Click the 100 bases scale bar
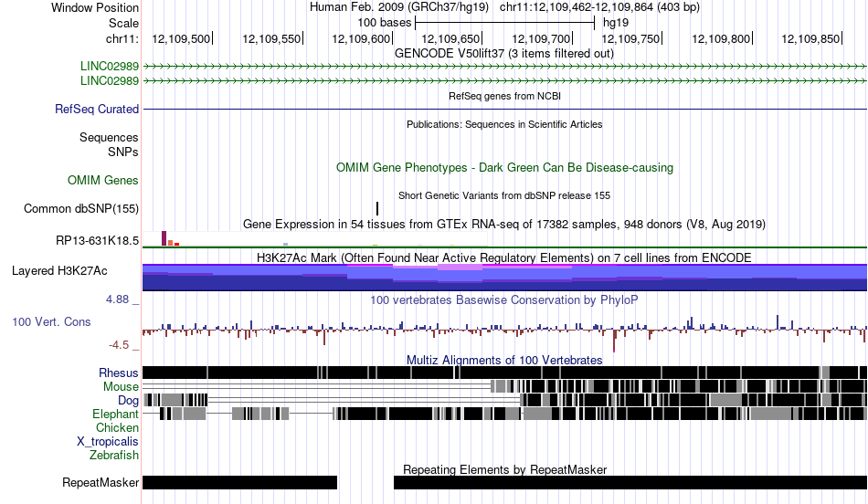The height and width of the screenshot is (504, 868). [x=505, y=23]
